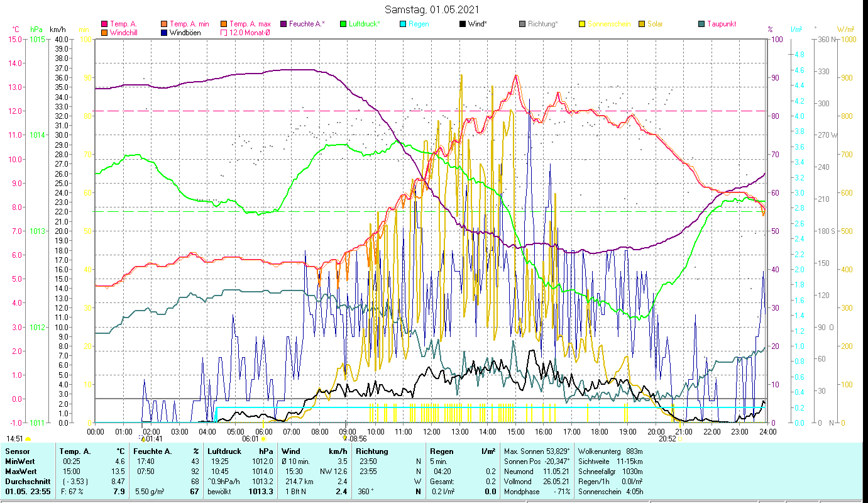Click the current pressure value 1013.3

[262, 491]
